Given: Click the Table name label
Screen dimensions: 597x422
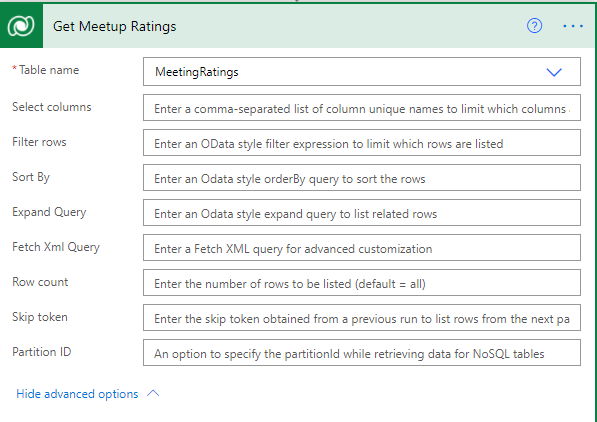Looking at the screenshot, I should click(49, 70).
